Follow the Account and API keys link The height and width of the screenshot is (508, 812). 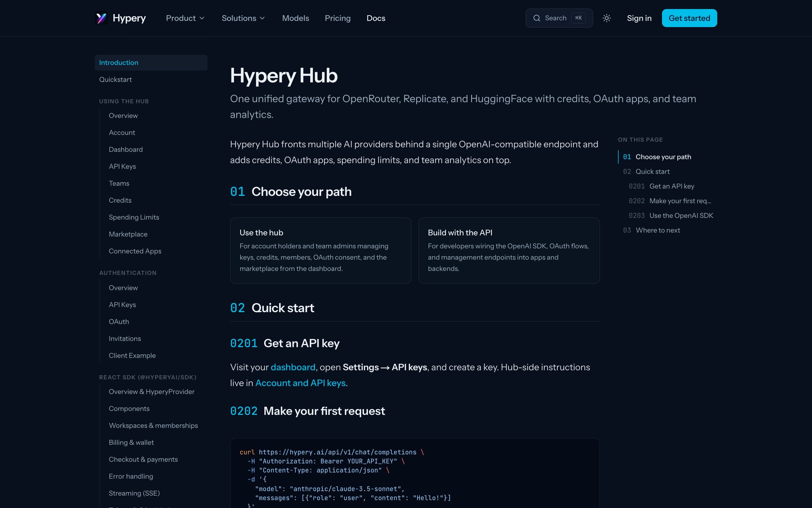tap(300, 383)
